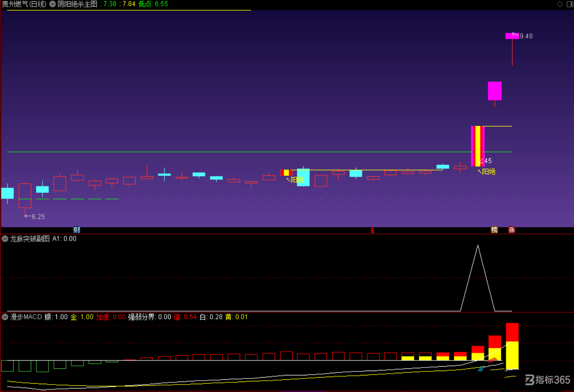This screenshot has width=574, height=392.
Task: Select the magenta candle at 9.48
Action: pyautogui.click(x=512, y=36)
